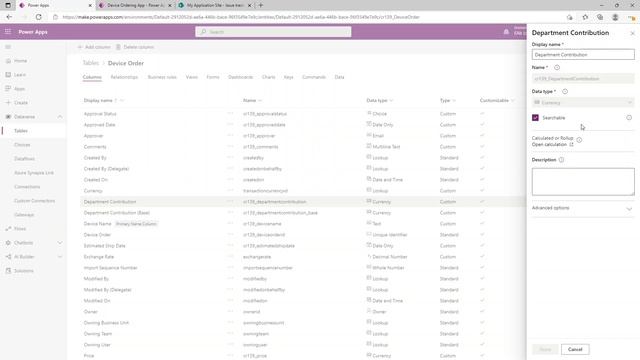Screen dimensions: 640x360
Task: Click the Display name input field
Action: (583, 55)
